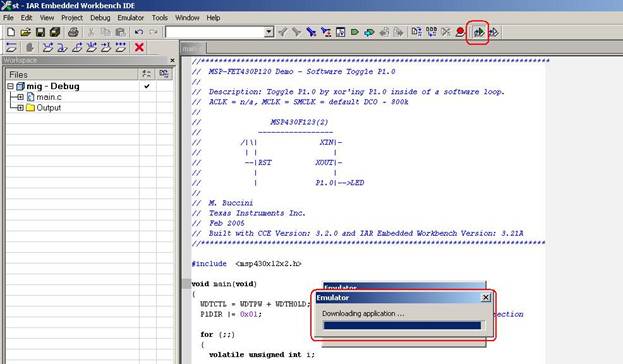Click the Debug (download and debug) icon
Viewport: 623px width, 364px height.
click(479, 32)
